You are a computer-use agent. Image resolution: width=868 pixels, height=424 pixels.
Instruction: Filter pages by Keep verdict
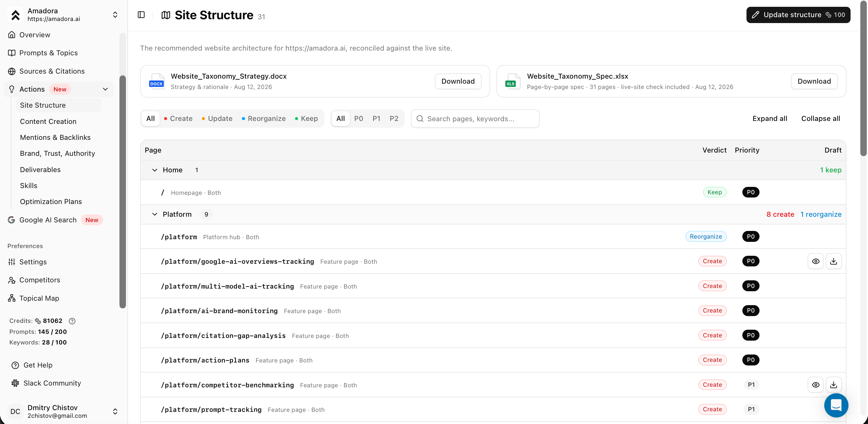(306, 119)
